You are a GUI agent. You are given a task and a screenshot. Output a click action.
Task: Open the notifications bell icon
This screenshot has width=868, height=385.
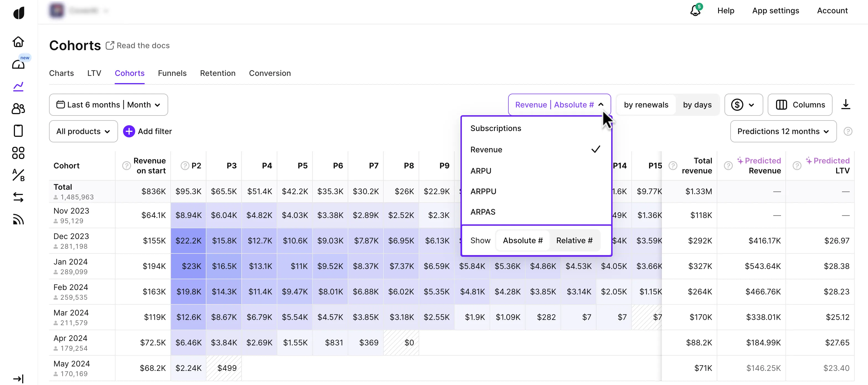[695, 11]
